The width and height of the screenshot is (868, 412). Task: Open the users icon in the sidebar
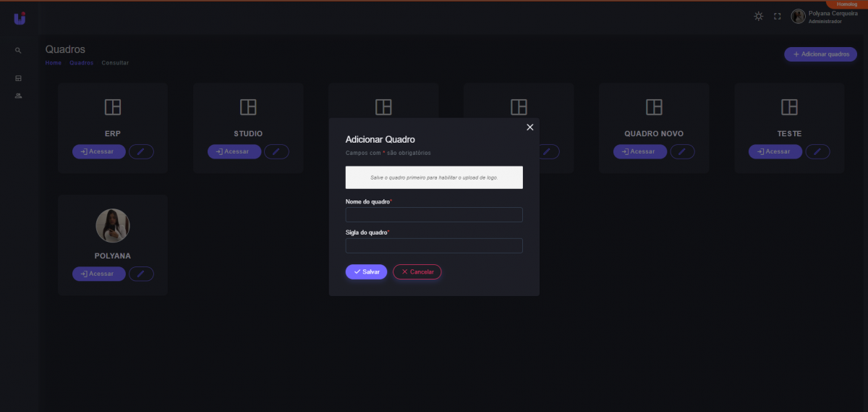coord(18,96)
